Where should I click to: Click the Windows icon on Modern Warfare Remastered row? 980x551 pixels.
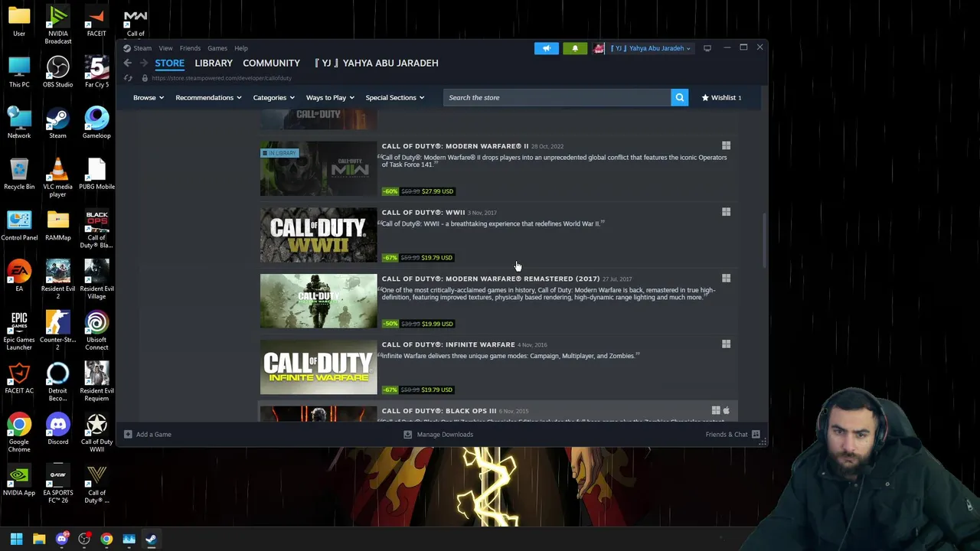click(726, 279)
